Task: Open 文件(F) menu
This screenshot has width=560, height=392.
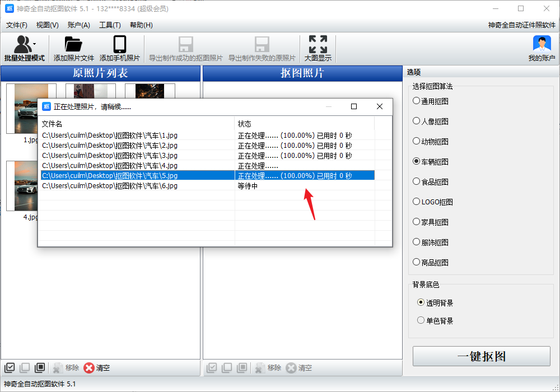Action: click(17, 25)
